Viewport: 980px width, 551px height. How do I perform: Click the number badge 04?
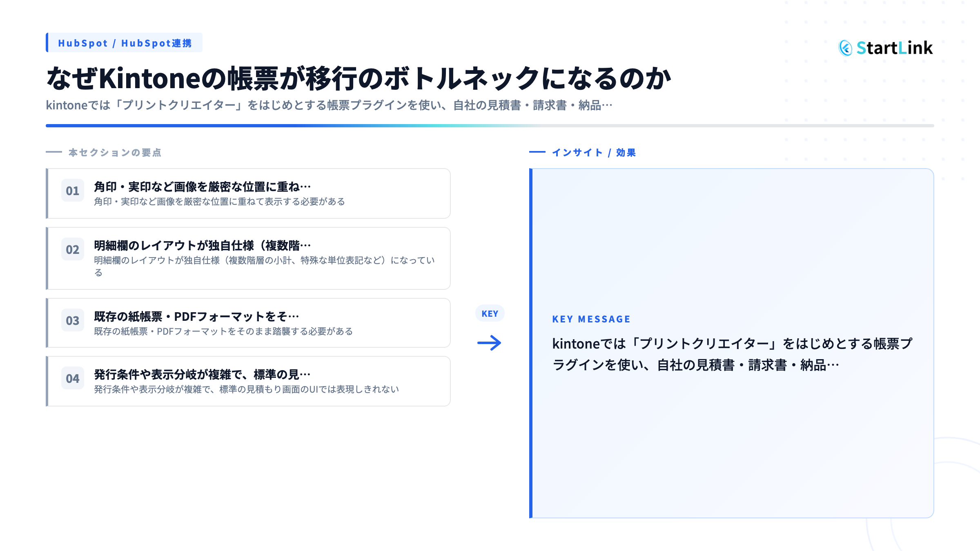point(73,378)
